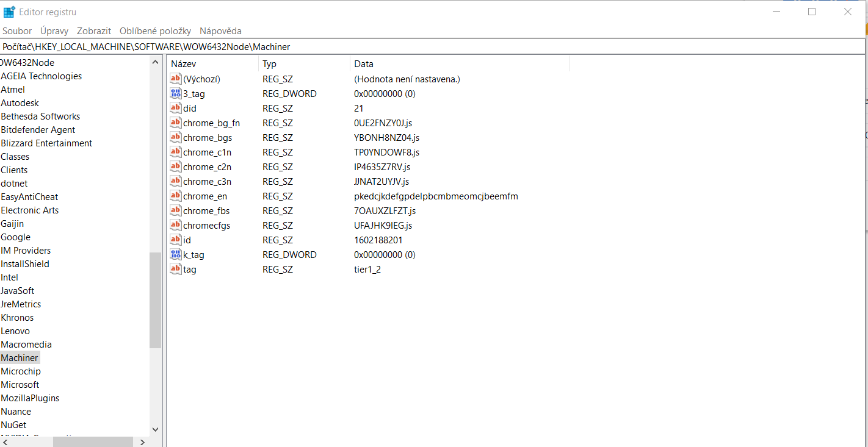868x447 pixels.
Task: Click the pkedcjkdefgpdelpbcmbmeomcjbeemfm data value
Action: [x=436, y=196]
